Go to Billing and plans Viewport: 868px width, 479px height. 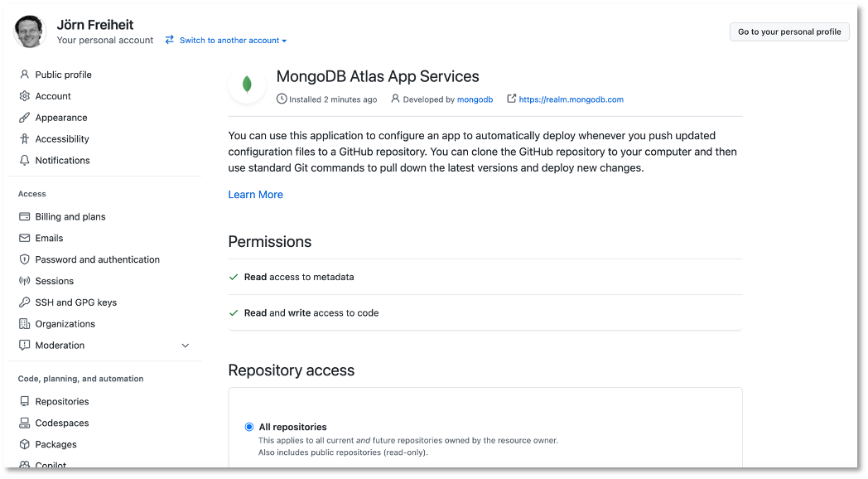(70, 216)
